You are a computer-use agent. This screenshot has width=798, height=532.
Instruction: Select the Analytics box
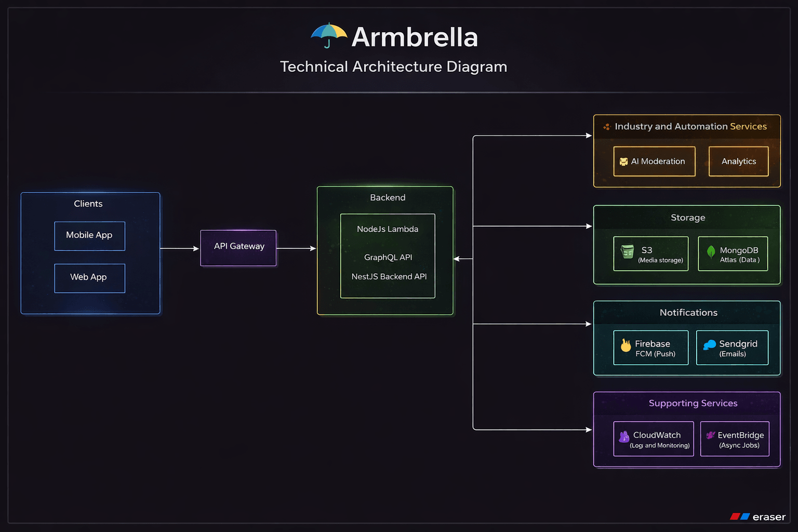738,162
